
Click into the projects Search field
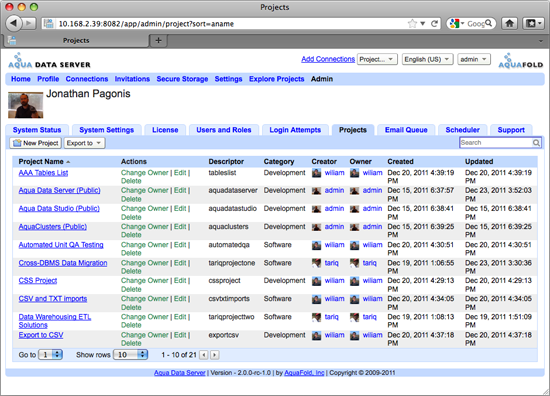pos(496,142)
